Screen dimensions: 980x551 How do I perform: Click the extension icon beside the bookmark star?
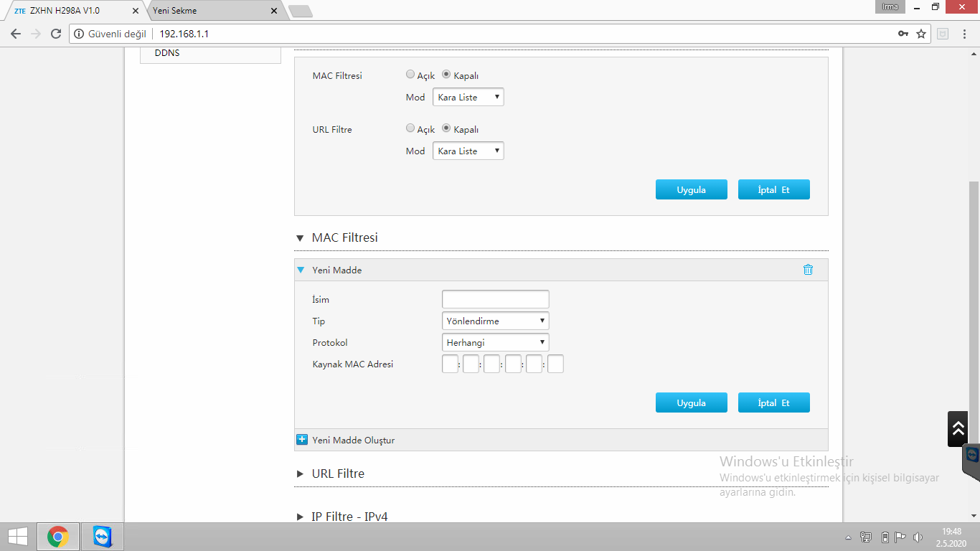pyautogui.click(x=943, y=34)
